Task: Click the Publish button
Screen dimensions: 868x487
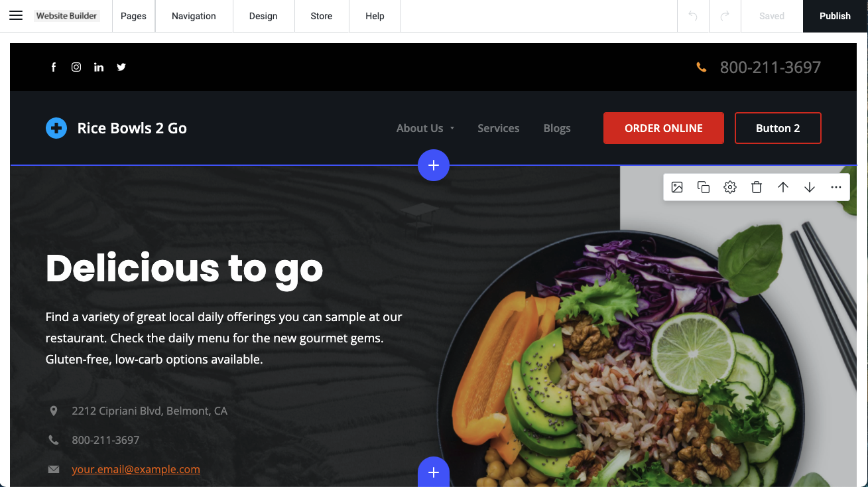Action: pos(835,16)
